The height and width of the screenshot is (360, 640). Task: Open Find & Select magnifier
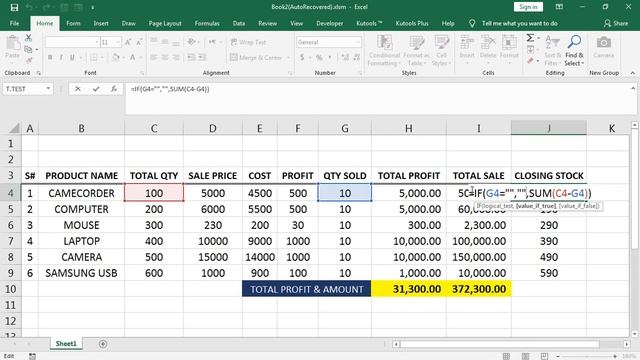pos(574,50)
